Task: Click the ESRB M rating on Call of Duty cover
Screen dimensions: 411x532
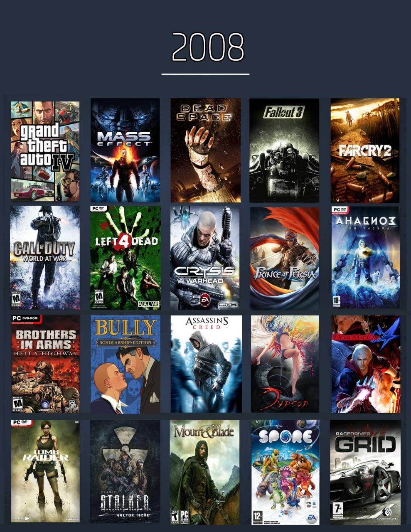Action: click(16, 299)
